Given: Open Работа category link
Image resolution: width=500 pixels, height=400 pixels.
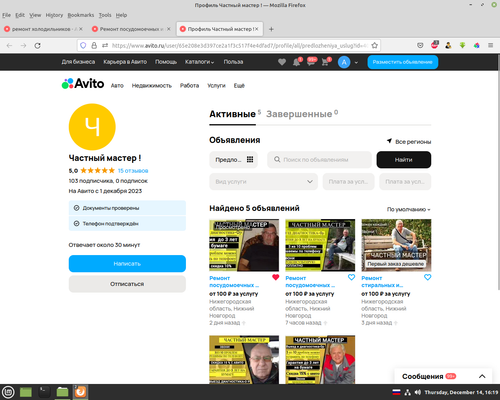Looking at the screenshot, I should [x=189, y=86].
